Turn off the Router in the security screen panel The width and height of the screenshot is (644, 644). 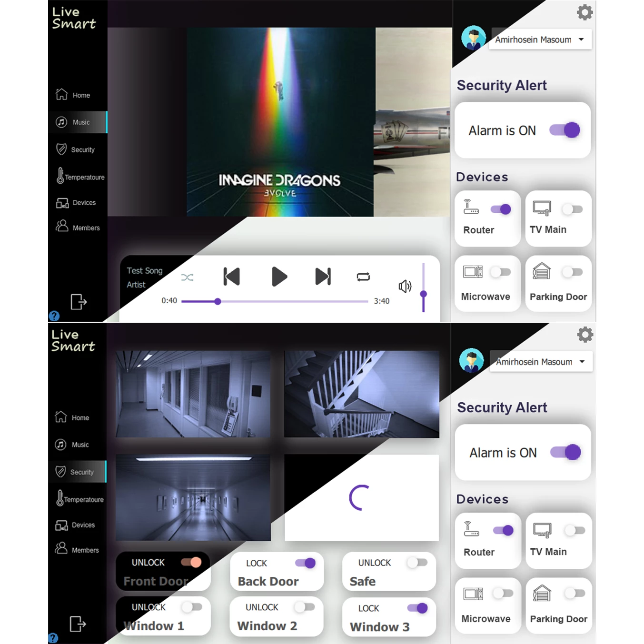503,530
